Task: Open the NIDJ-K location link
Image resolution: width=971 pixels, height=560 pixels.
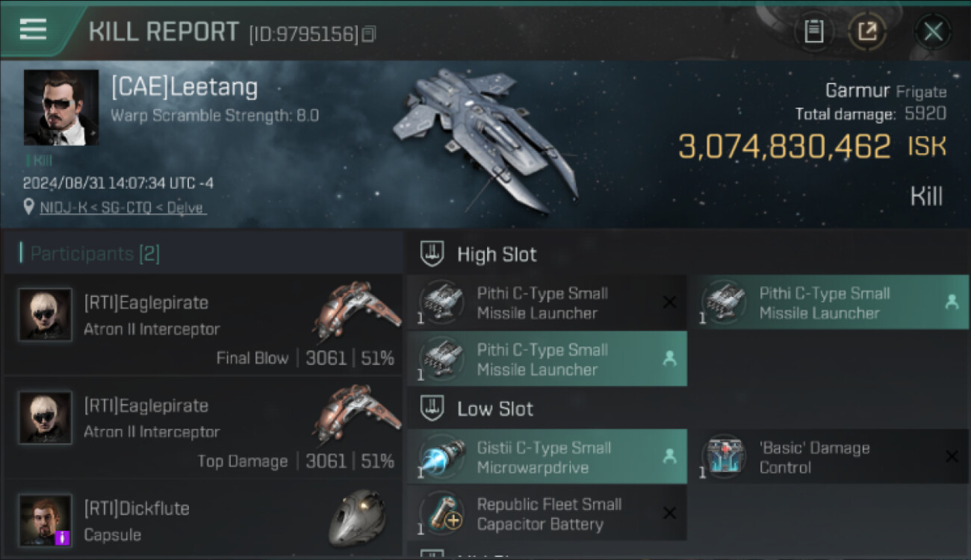Action: point(122,208)
